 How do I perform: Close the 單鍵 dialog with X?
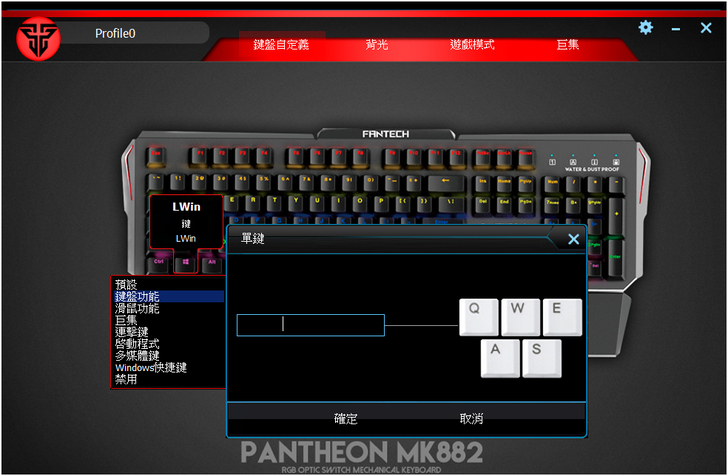573,239
